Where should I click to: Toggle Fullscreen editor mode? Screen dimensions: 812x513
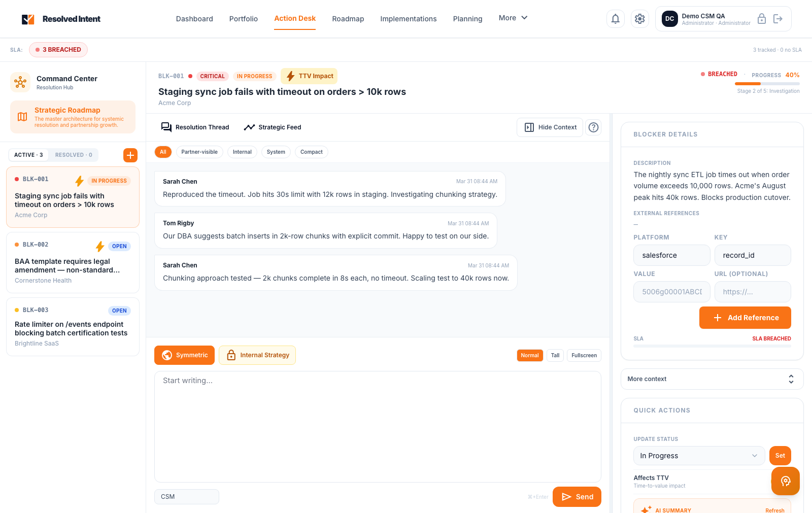point(584,355)
